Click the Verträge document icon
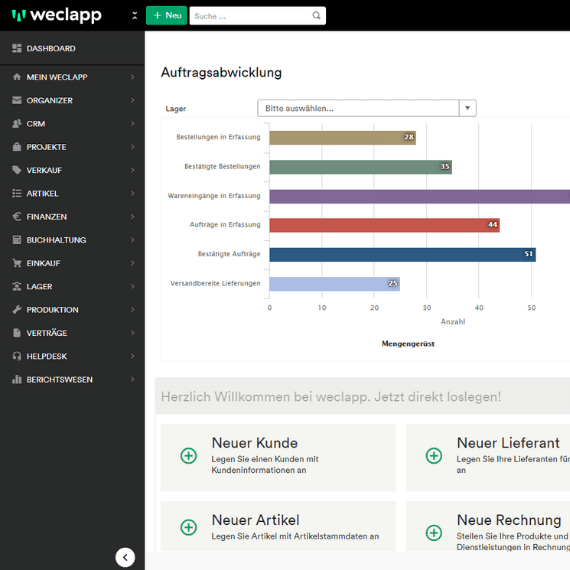Image resolution: width=570 pixels, height=570 pixels. [x=17, y=333]
